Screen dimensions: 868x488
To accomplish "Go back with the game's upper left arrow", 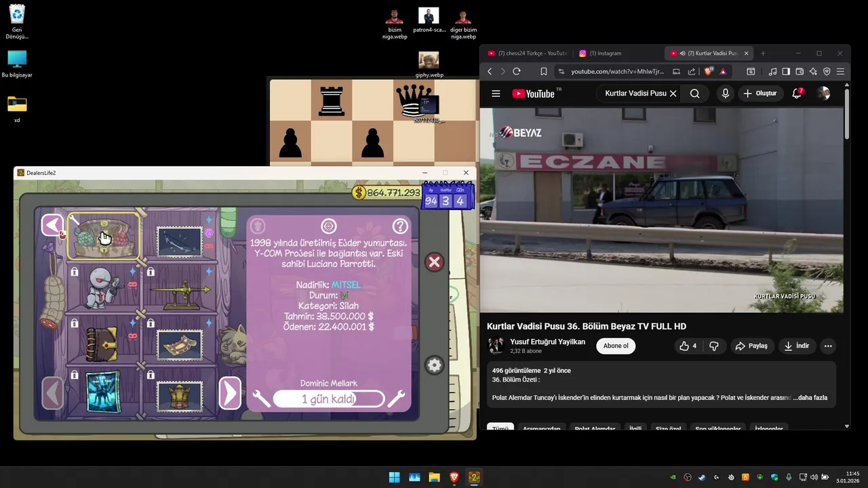I will click(x=52, y=225).
